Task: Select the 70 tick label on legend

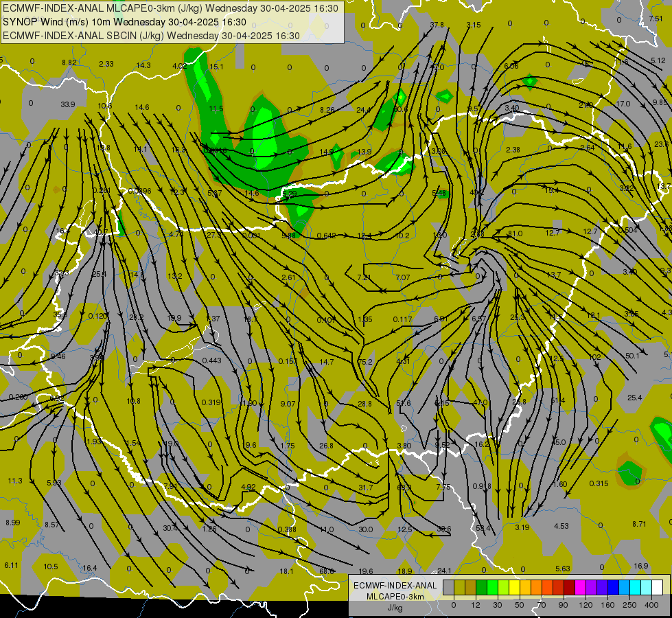Action: pos(542,605)
